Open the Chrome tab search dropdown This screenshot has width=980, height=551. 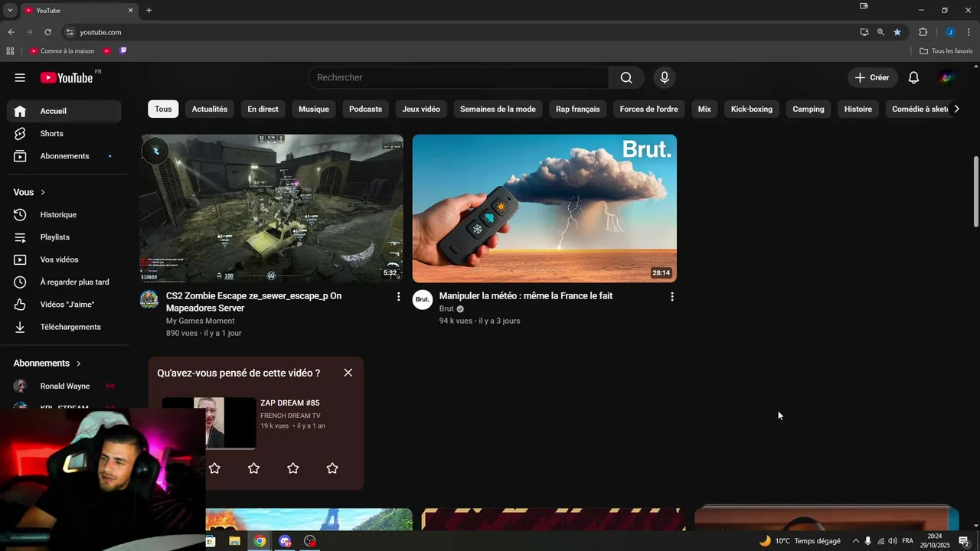pos(10,10)
